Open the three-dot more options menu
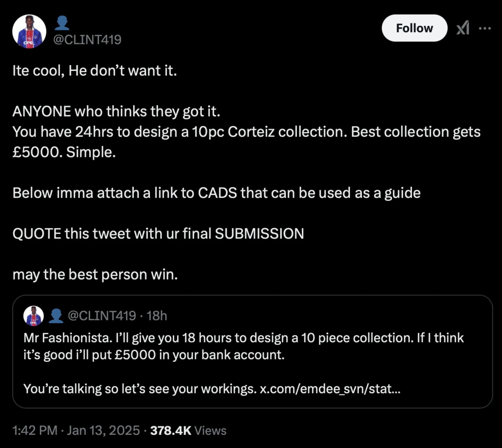The image size is (502, 448). click(x=485, y=28)
